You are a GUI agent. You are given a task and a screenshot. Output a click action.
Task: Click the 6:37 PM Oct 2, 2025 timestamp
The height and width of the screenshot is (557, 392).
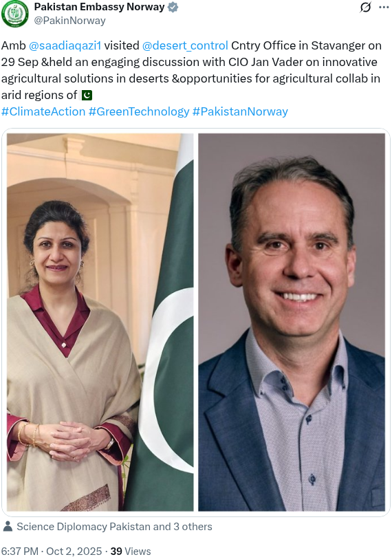click(51, 551)
